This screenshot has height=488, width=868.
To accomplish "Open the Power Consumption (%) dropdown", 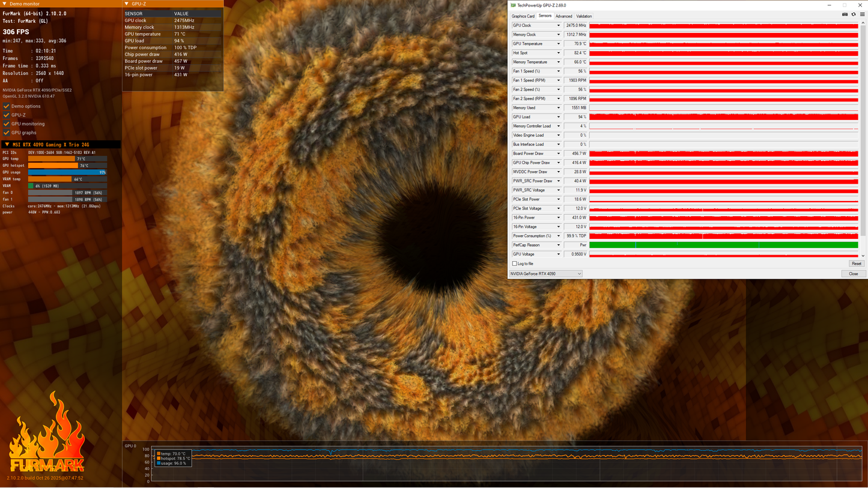I will pos(559,236).
